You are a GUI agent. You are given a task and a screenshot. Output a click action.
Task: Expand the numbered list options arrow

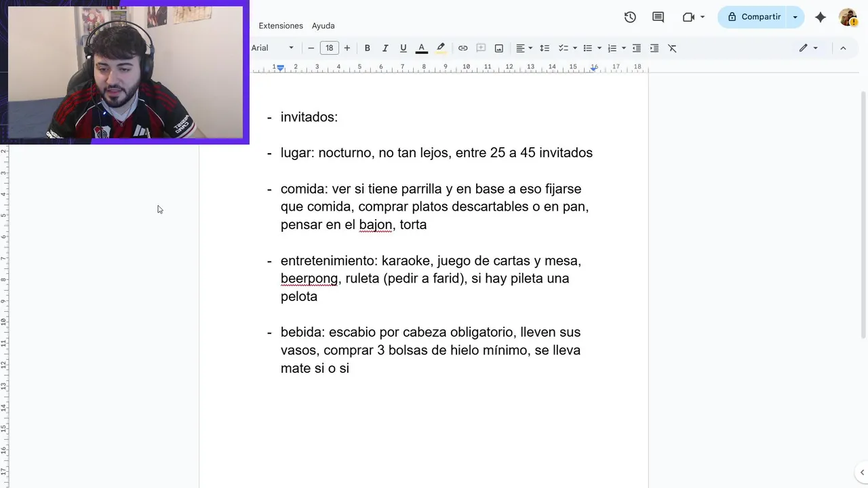624,48
